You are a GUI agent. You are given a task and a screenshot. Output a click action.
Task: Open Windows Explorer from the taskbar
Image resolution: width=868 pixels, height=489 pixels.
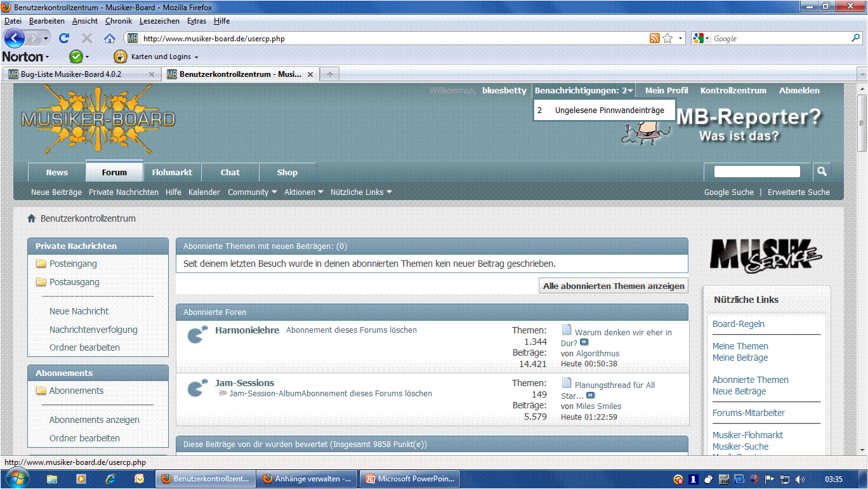point(51,479)
